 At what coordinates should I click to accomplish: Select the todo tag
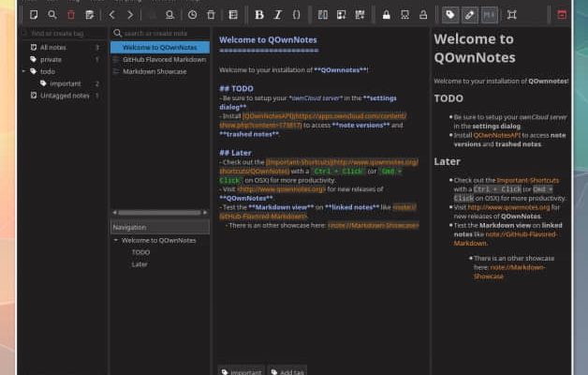[x=48, y=71]
